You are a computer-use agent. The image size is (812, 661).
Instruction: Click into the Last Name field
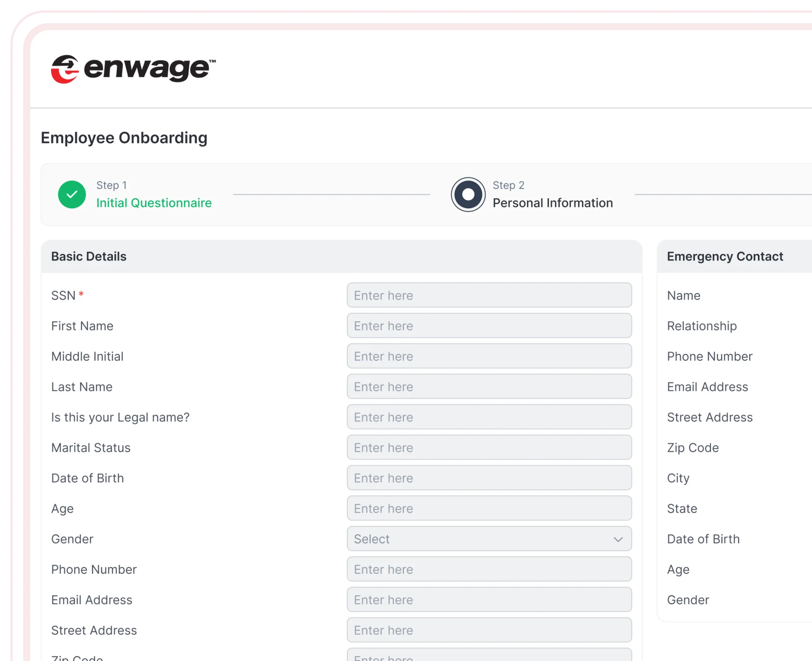point(489,387)
